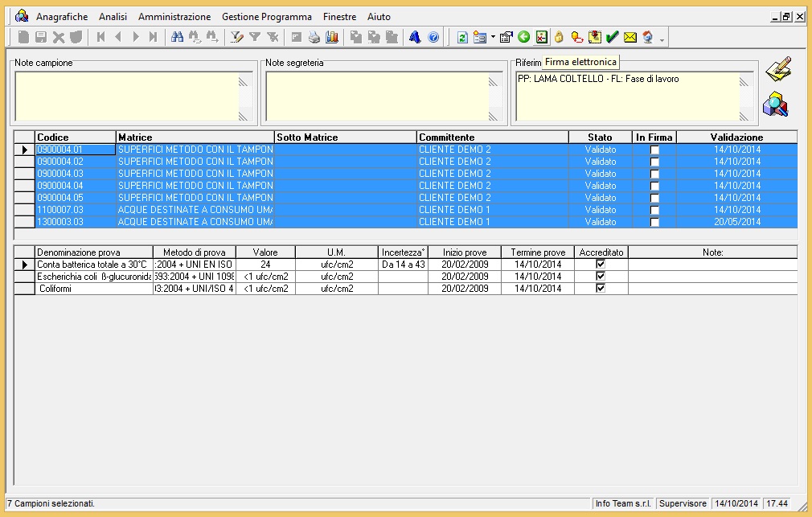812x517 pixels.
Task: Click the printer icon in toolbar
Action: click(314, 37)
